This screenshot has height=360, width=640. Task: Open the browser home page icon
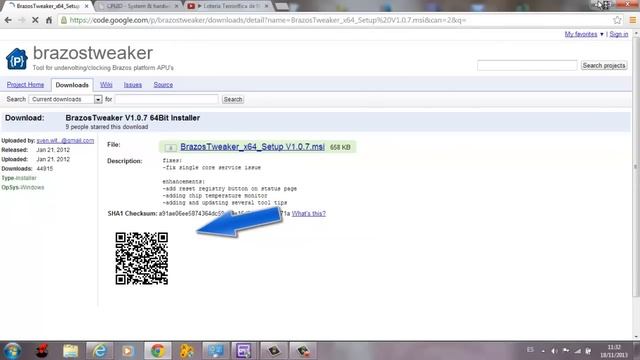(x=49, y=20)
